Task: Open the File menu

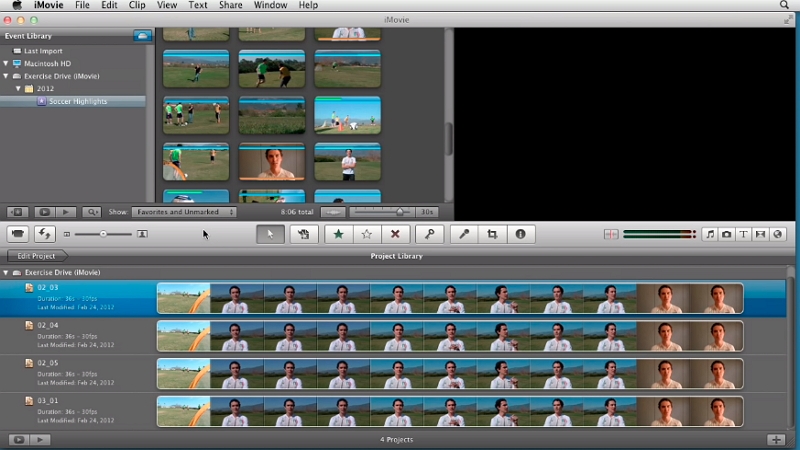Action: (82, 5)
